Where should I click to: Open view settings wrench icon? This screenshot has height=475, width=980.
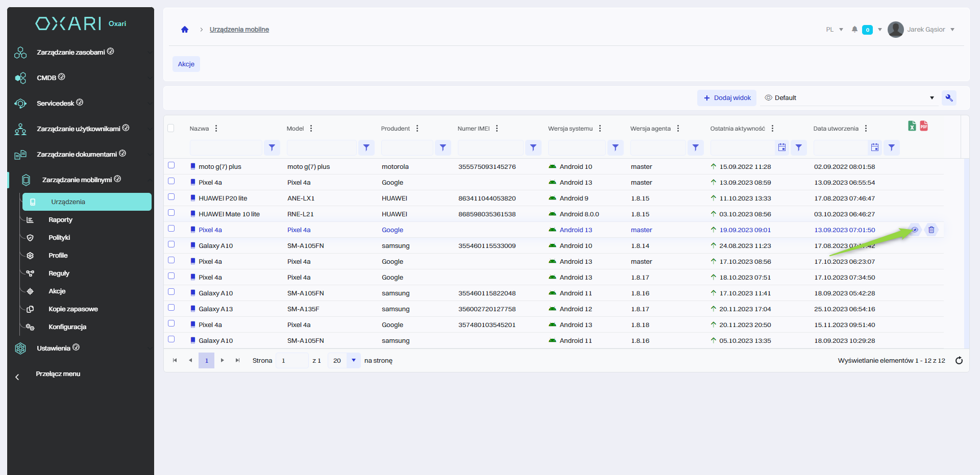point(949,98)
